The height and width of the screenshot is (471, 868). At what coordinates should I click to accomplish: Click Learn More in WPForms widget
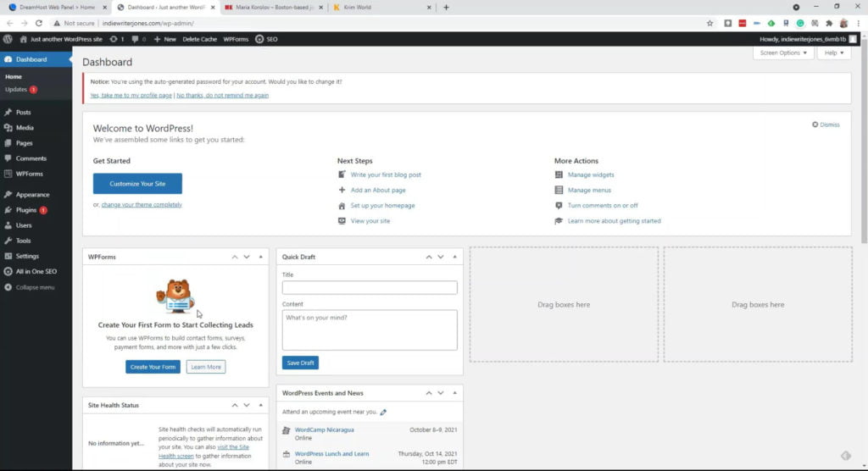(x=206, y=367)
